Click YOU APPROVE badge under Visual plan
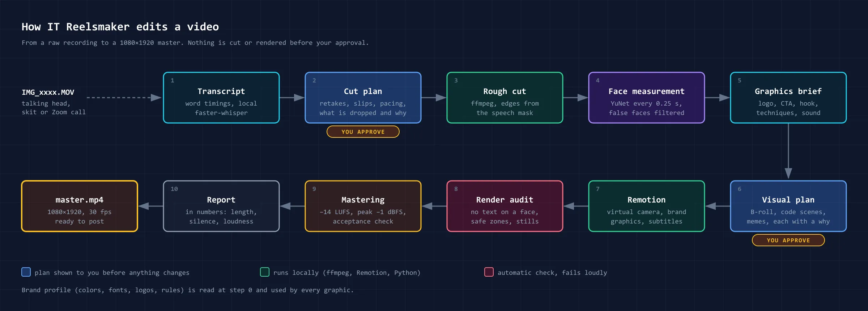Screen dimensions: 868x311 tap(788, 240)
